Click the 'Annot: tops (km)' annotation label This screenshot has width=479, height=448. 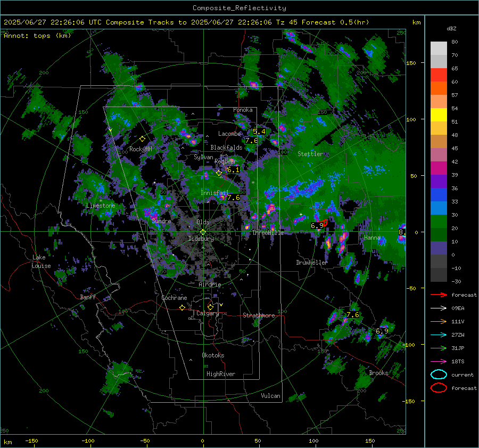[x=37, y=36]
